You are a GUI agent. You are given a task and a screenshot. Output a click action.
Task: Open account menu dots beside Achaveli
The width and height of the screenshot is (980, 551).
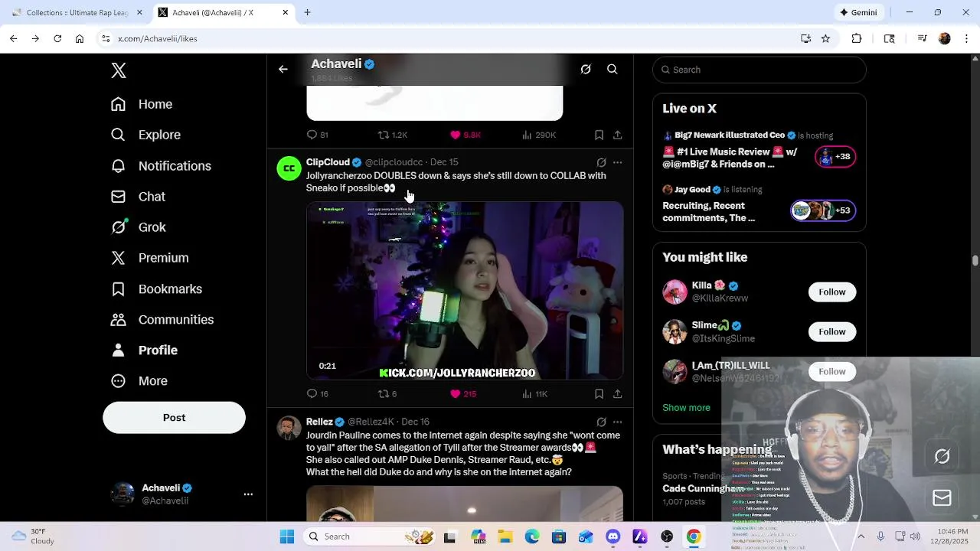coord(248,494)
